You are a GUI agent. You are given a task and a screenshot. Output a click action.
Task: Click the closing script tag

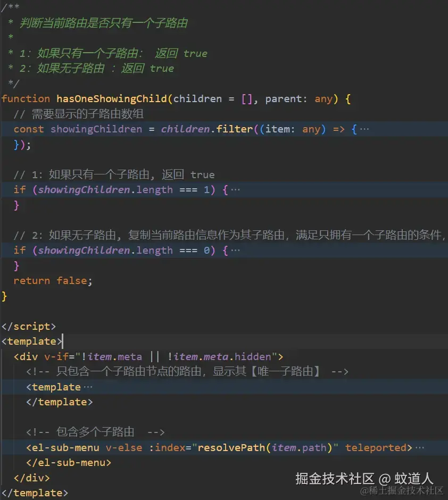tap(28, 326)
